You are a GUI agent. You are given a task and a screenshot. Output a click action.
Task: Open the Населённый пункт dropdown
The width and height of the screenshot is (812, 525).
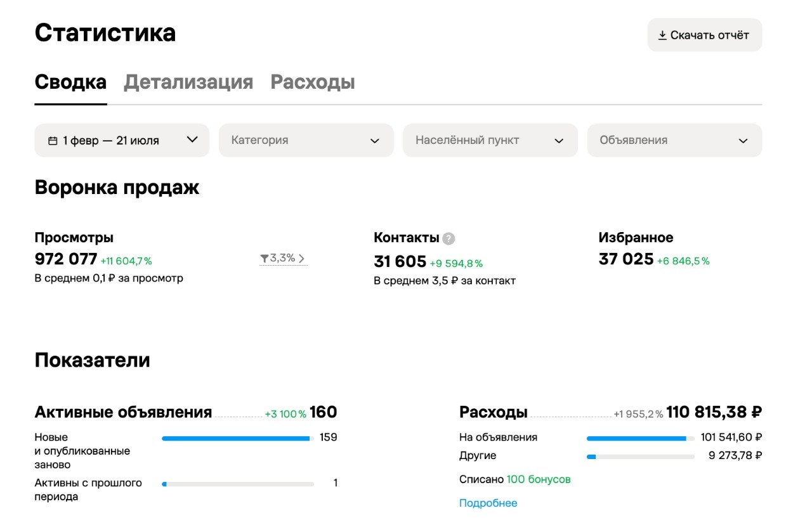(x=490, y=140)
